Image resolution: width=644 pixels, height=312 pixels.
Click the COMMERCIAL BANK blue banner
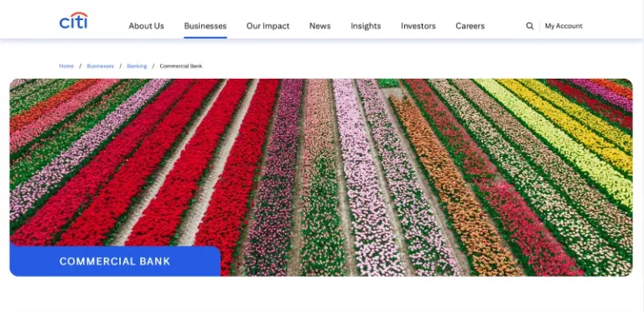click(x=115, y=261)
